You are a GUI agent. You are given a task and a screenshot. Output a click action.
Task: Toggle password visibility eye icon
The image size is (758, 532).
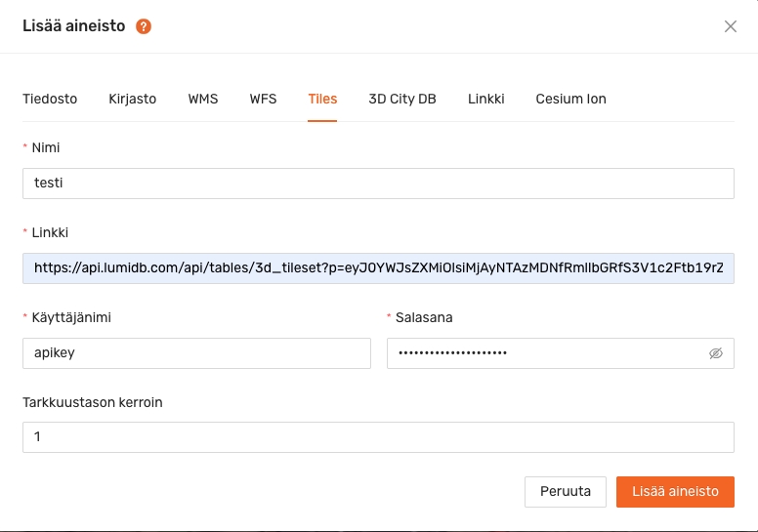[x=715, y=353]
